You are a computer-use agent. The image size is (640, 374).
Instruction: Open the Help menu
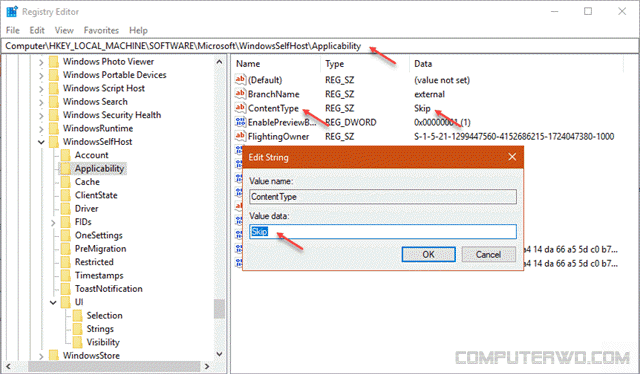[x=138, y=30]
